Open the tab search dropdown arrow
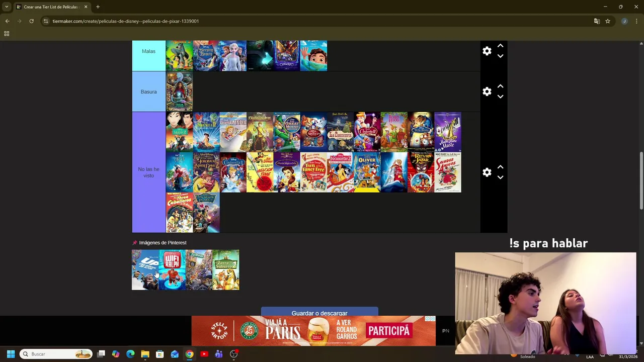This screenshot has width=644, height=362. click(x=7, y=7)
